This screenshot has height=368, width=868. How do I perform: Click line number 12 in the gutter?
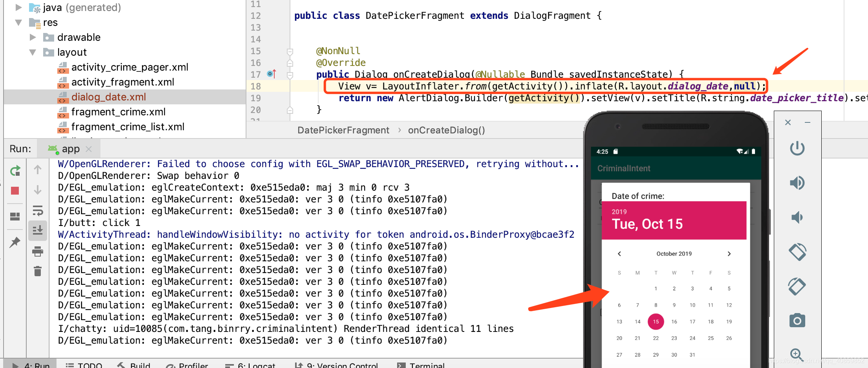(255, 16)
